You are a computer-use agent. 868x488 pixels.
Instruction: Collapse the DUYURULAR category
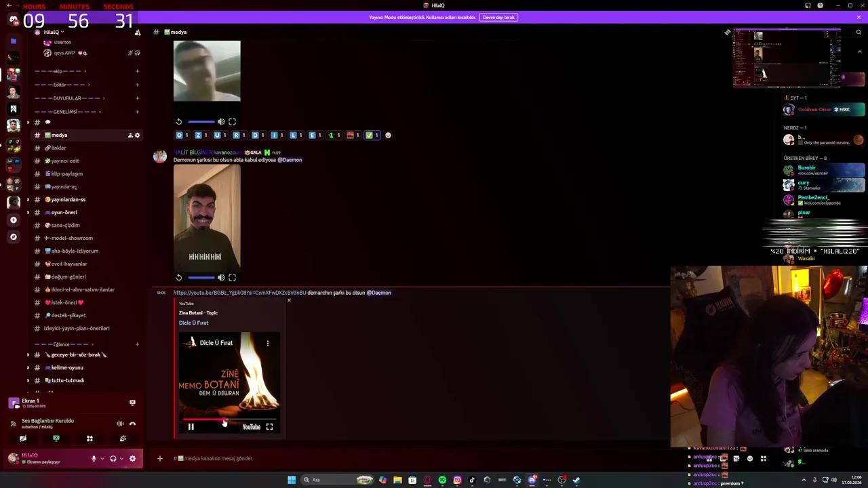point(70,98)
